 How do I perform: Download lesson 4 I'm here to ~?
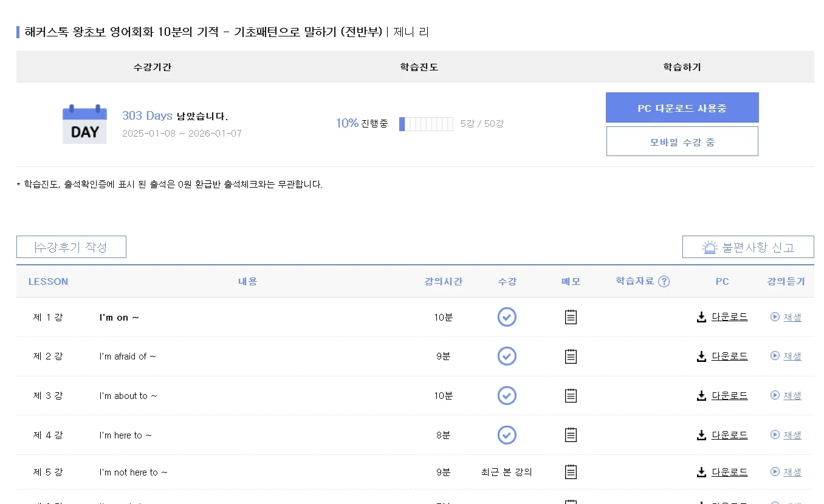coord(722,435)
